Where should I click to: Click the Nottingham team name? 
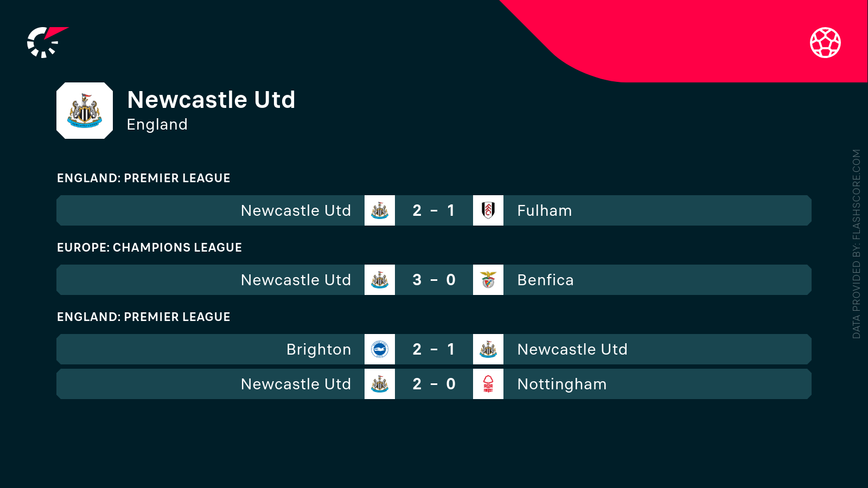pyautogui.click(x=561, y=384)
